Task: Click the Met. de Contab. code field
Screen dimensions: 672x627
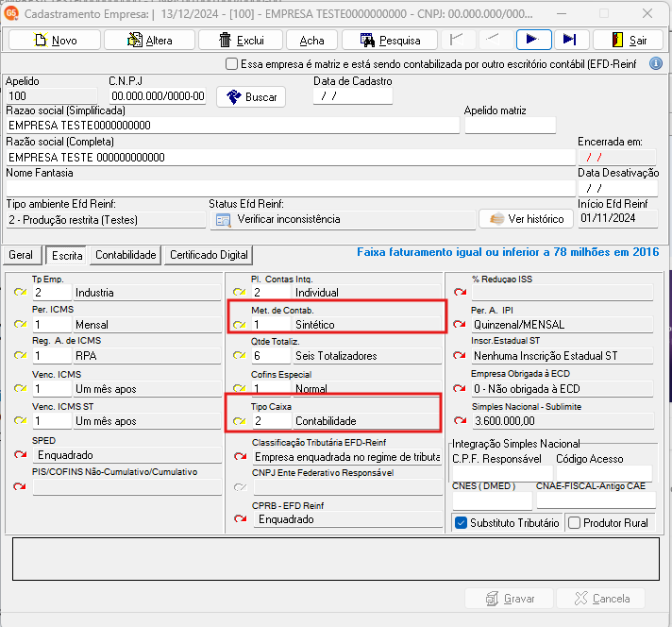Action: coord(272,325)
